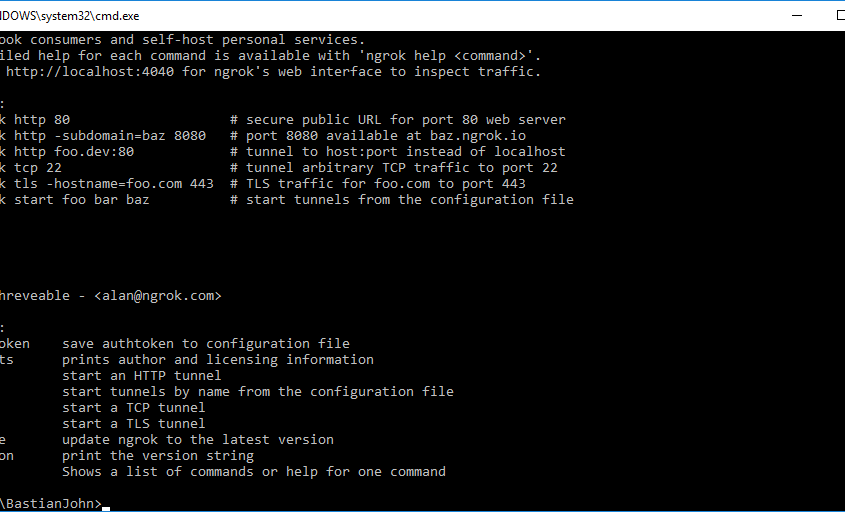The width and height of the screenshot is (845, 512).
Task: Click the 'start an HTTP tunnel' description
Action: click(142, 375)
